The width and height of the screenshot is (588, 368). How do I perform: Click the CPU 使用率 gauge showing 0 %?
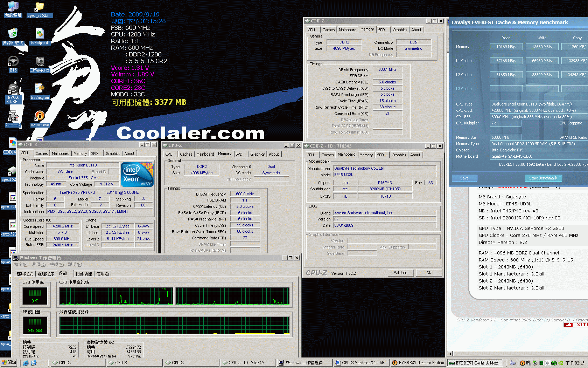point(35,296)
